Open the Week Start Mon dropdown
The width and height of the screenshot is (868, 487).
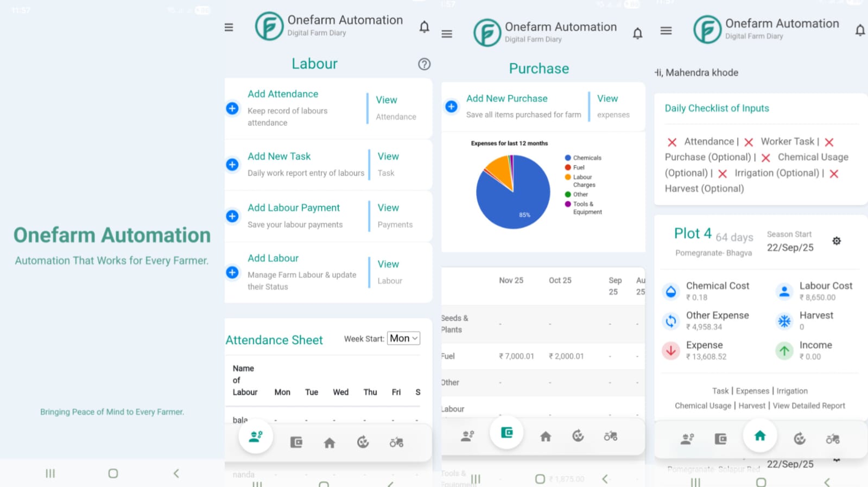(403, 338)
